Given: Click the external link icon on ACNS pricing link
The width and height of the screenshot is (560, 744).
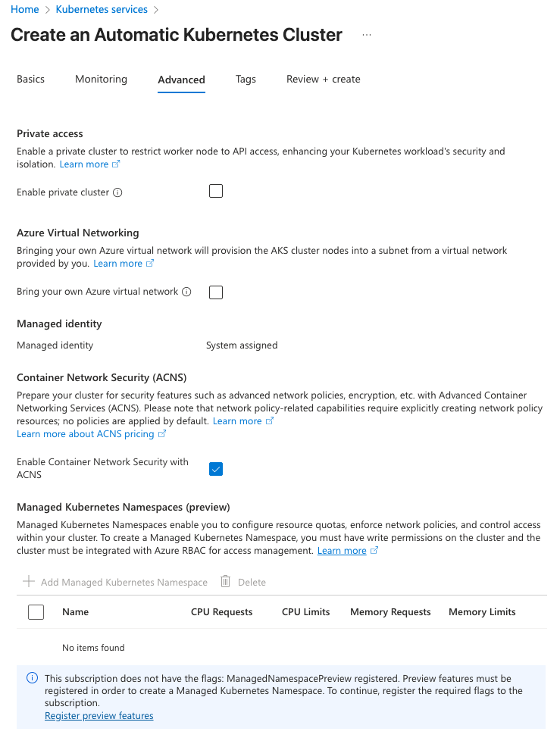Looking at the screenshot, I should coord(162,434).
